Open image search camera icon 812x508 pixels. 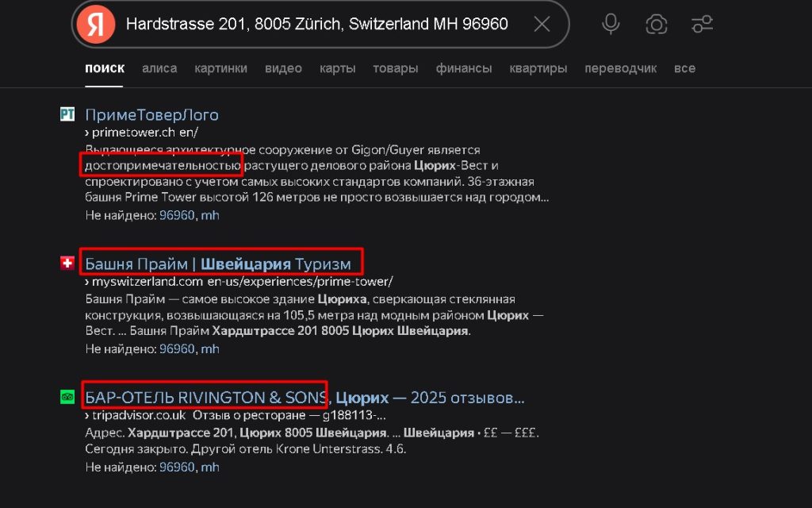point(656,24)
